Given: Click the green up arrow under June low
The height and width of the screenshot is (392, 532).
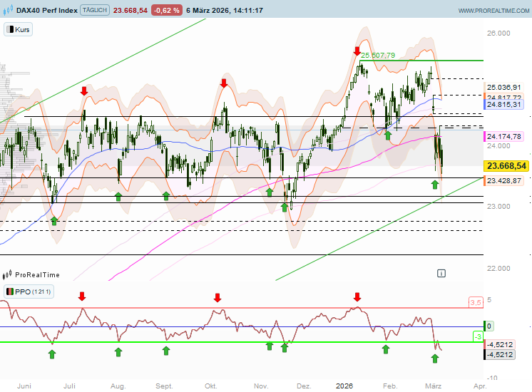Looking at the screenshot, I should 53,221.
